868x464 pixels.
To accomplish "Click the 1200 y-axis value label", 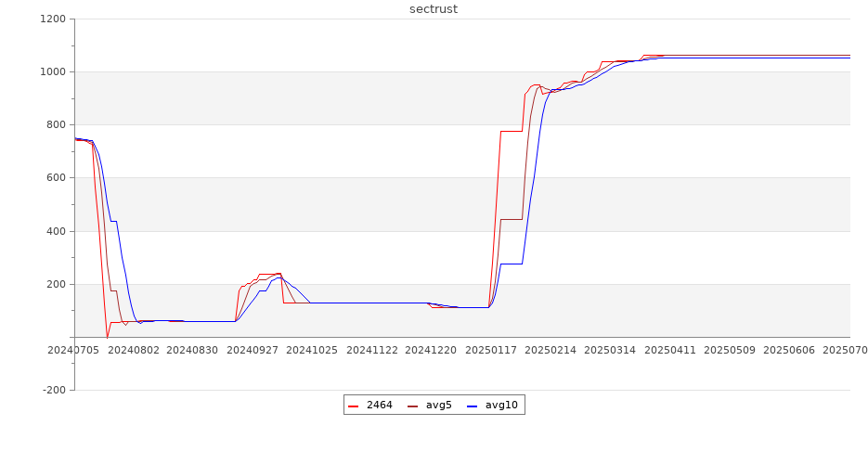I will [x=53, y=19].
